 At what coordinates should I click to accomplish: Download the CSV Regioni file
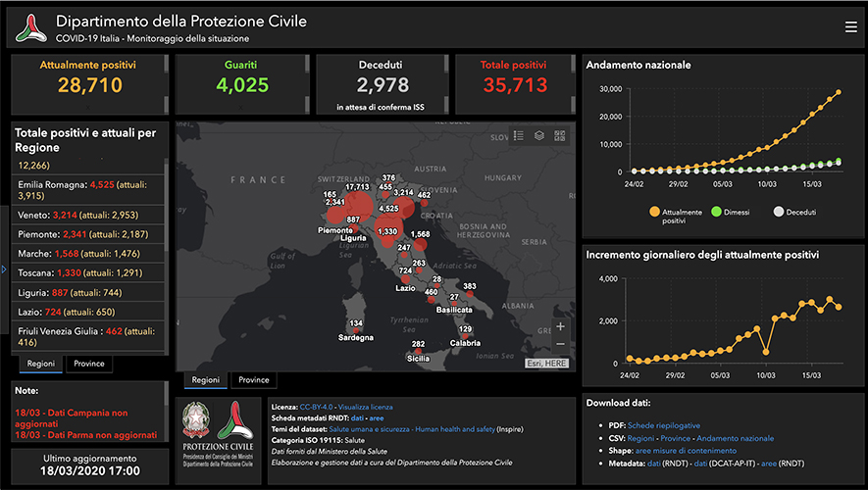pos(640,439)
